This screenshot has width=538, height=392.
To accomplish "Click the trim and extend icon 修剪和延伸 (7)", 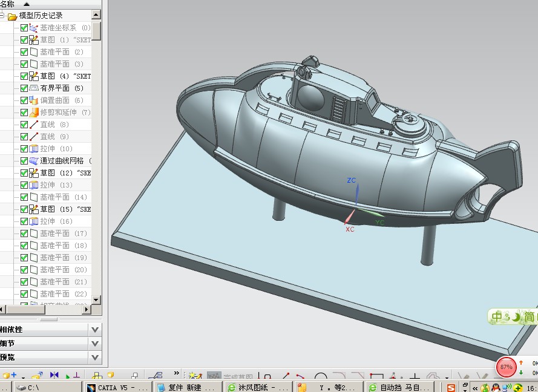I will tap(34, 113).
